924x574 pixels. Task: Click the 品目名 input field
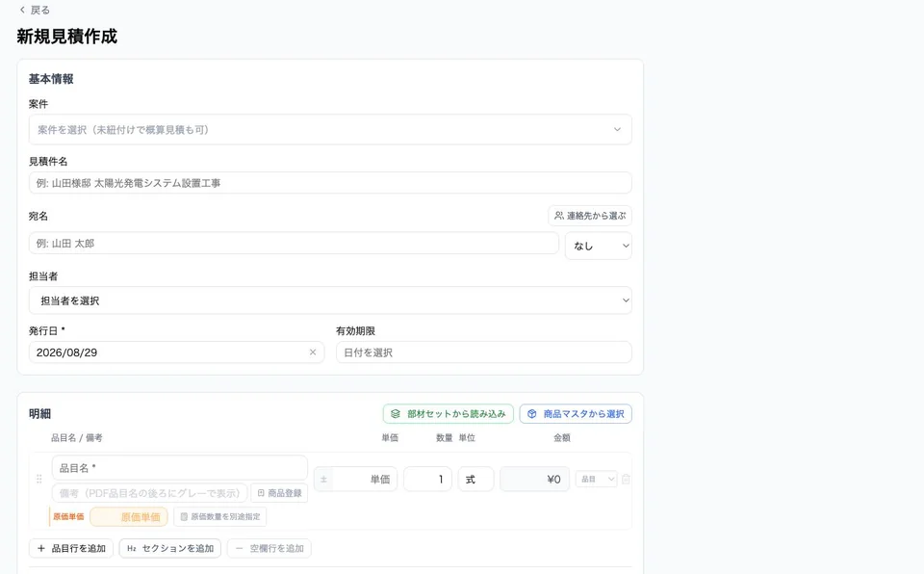click(180, 468)
